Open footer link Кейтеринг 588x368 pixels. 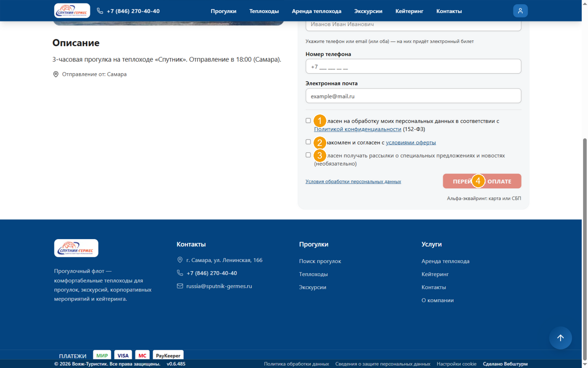[x=435, y=274]
